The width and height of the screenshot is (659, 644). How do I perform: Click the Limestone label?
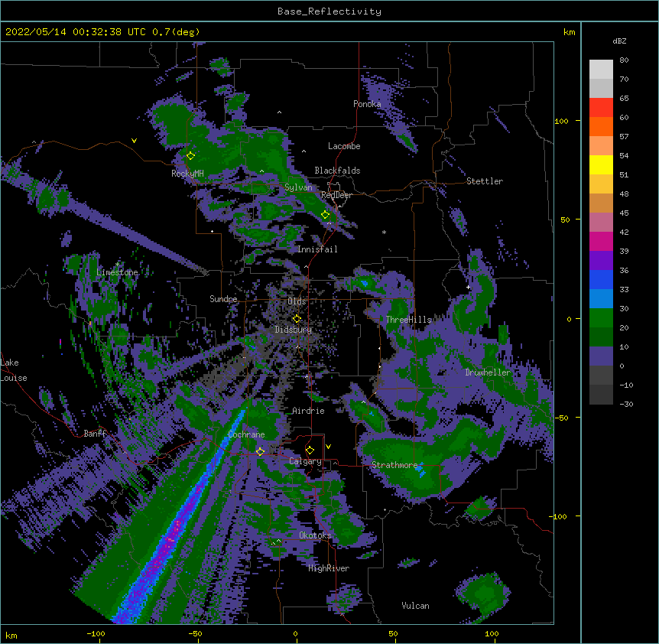[x=117, y=272]
